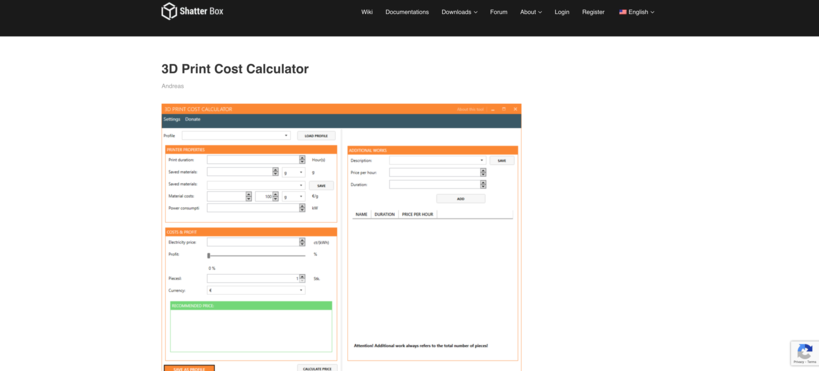The width and height of the screenshot is (819, 371).
Task: Click the US flag language icon
Action: [x=623, y=12]
